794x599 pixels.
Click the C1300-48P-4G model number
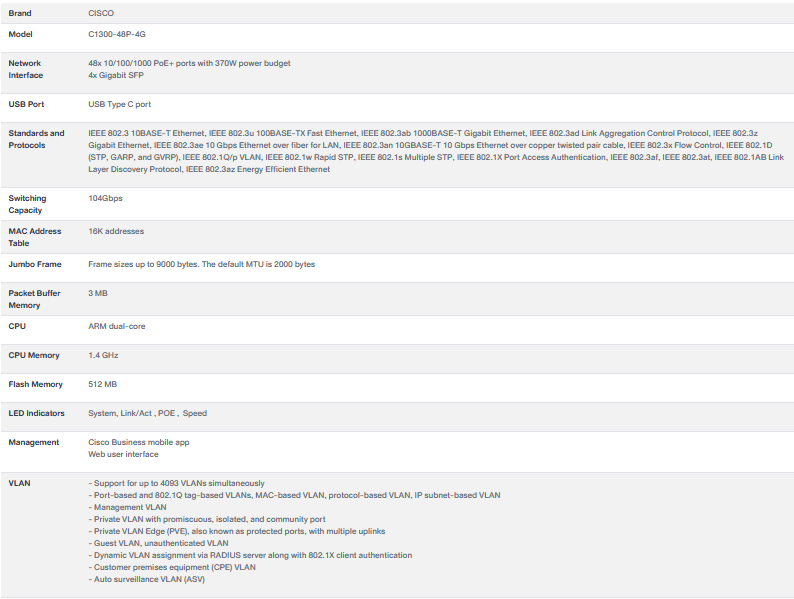pyautogui.click(x=117, y=34)
